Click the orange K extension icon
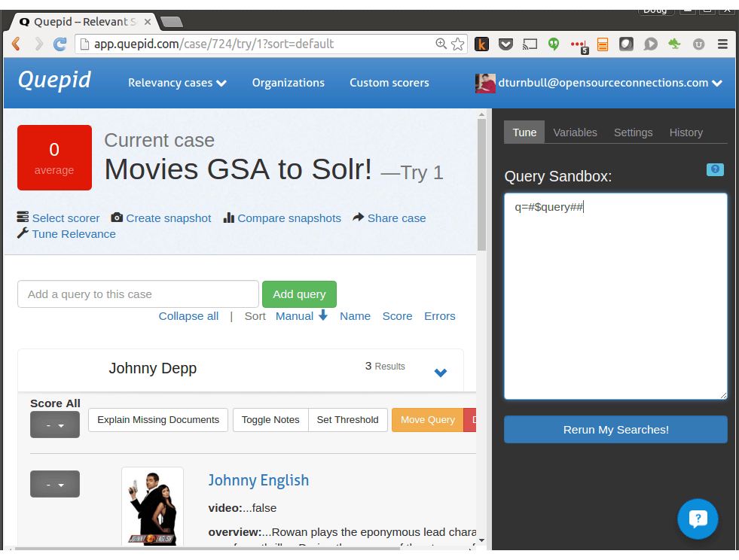This screenshot has height=560, width=739. click(481, 44)
